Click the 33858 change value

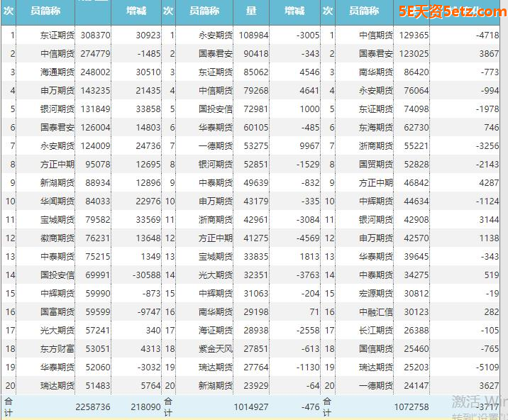(148, 109)
